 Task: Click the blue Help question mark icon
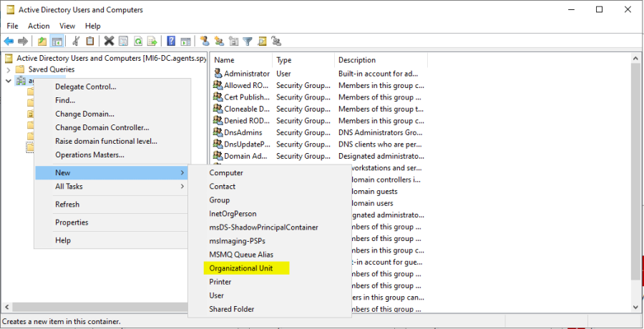pyautogui.click(x=171, y=41)
